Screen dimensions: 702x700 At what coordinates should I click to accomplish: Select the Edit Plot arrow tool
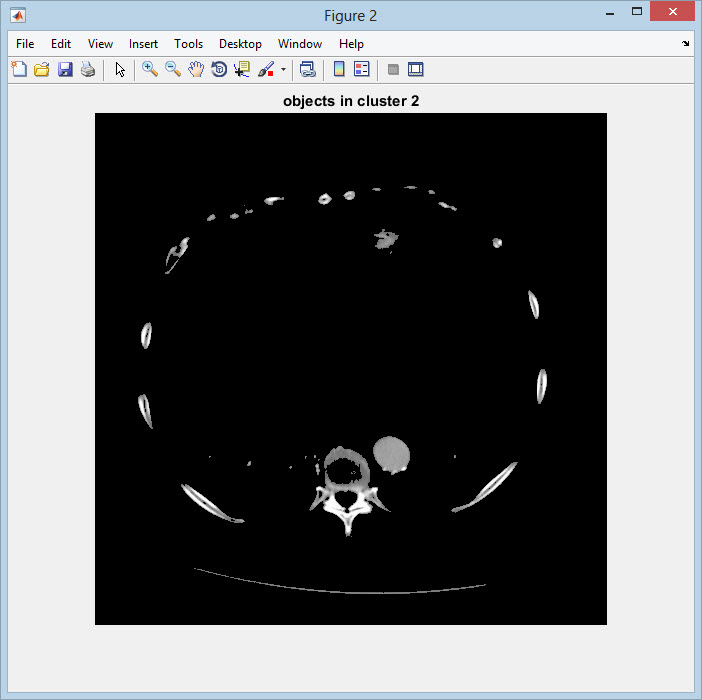click(x=120, y=69)
